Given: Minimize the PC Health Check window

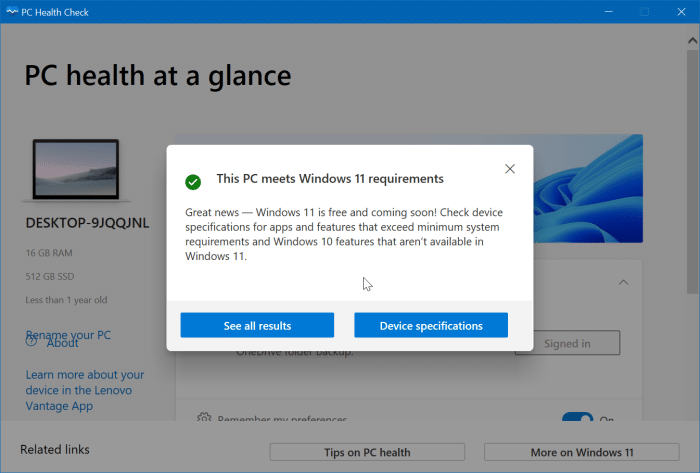Looking at the screenshot, I should (608, 12).
